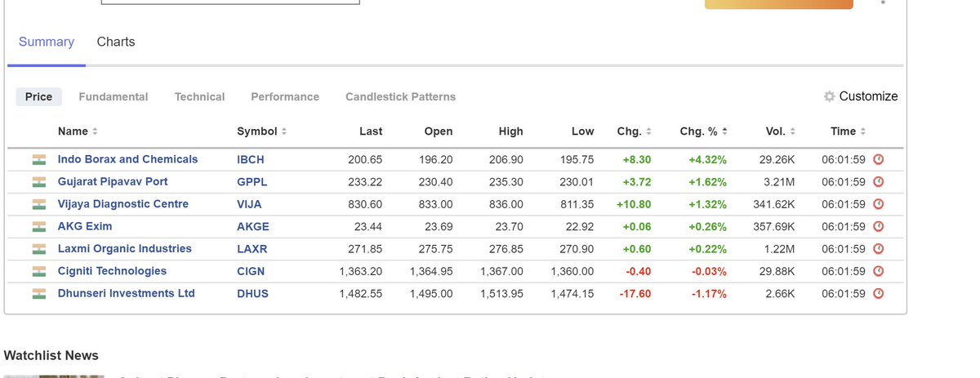Switch to the Summary tab

(x=47, y=42)
